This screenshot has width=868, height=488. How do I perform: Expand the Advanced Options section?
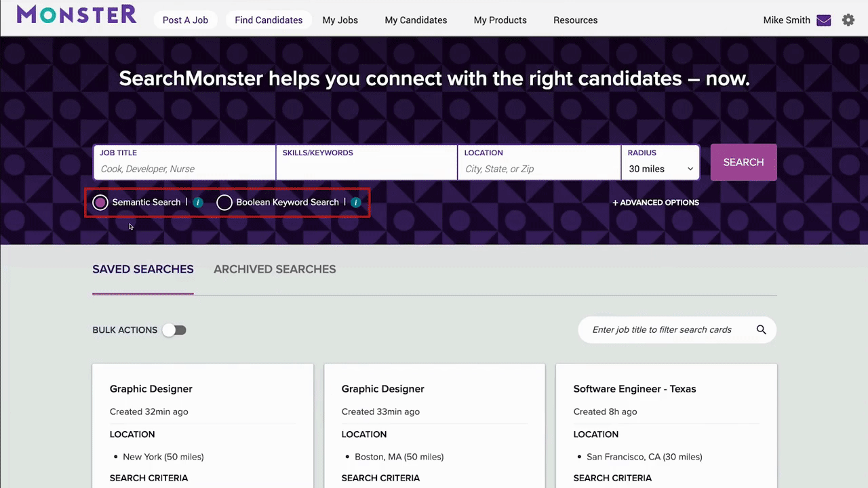point(656,203)
